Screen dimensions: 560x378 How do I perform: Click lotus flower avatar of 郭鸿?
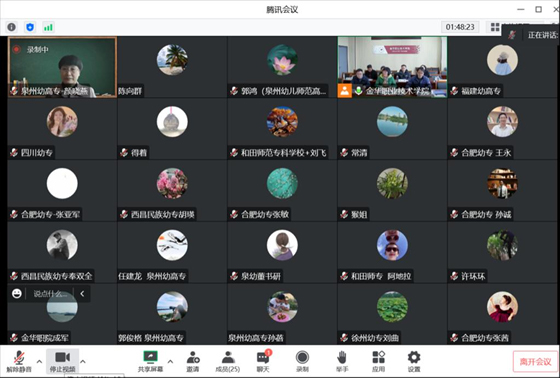[282, 60]
